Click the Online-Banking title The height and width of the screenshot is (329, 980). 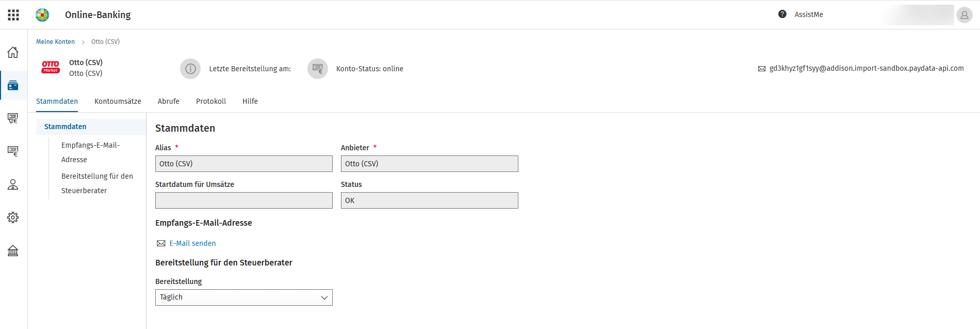pyautogui.click(x=97, y=15)
